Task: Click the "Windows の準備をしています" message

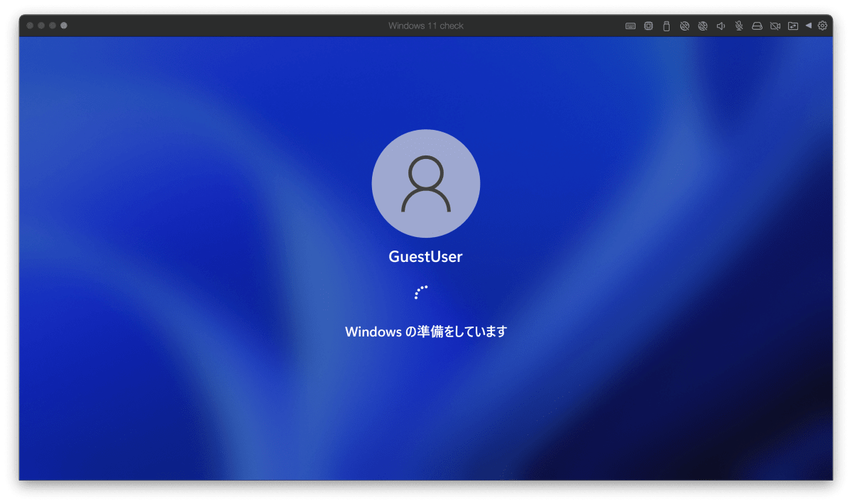Action: pyautogui.click(x=426, y=332)
